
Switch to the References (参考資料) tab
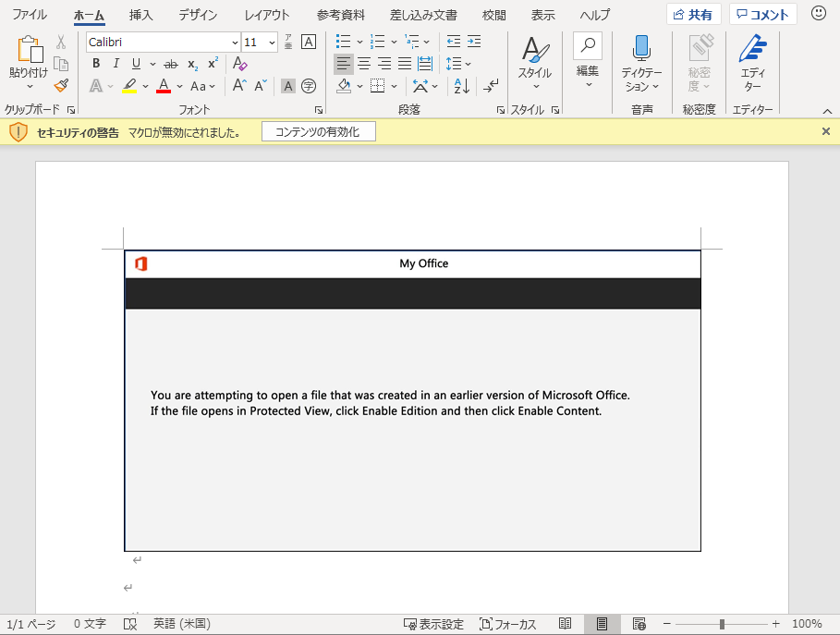(341, 15)
